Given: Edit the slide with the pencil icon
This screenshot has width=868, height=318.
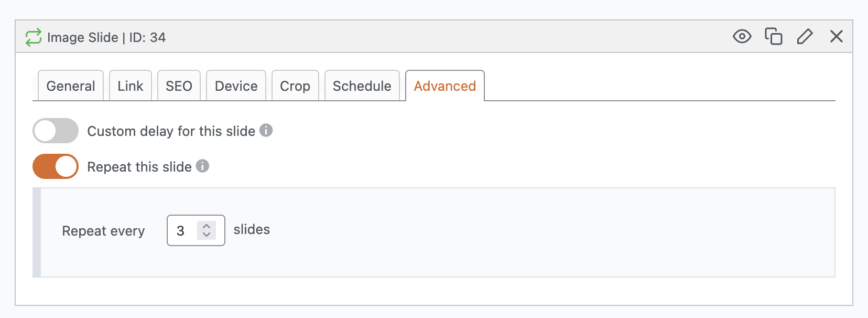Looking at the screenshot, I should tap(805, 36).
